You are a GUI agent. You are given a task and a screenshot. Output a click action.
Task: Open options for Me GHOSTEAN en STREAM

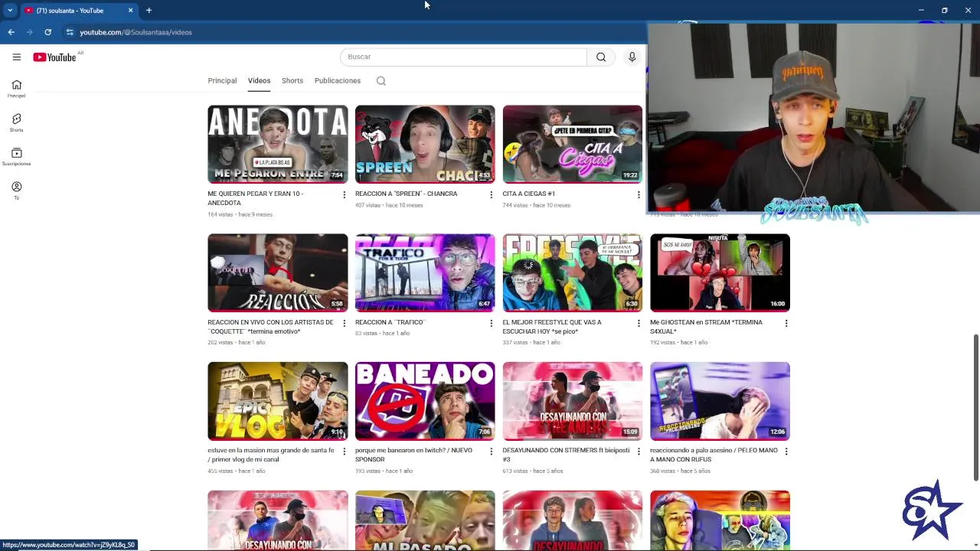(786, 323)
